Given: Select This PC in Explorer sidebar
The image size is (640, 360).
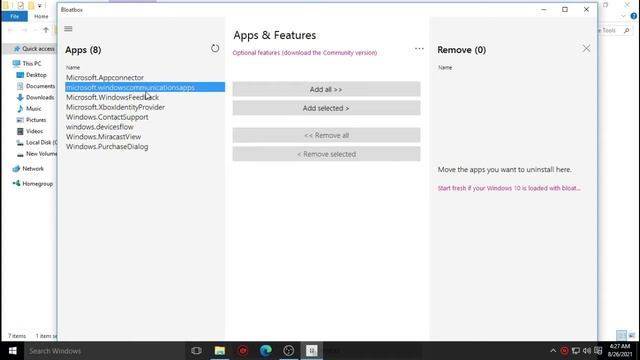Looking at the screenshot, I should (x=27, y=63).
